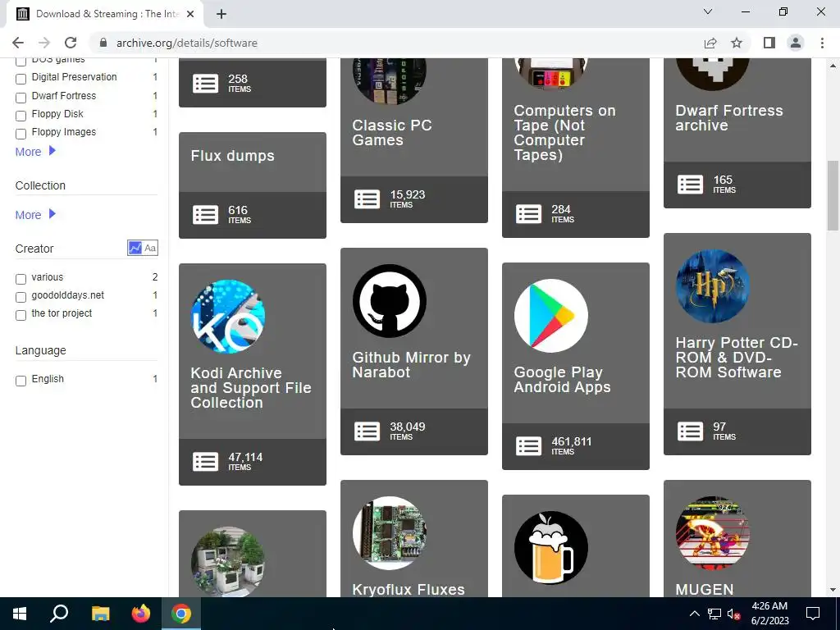This screenshot has height=630, width=840.
Task: Share this page icon in address bar
Action: click(x=710, y=43)
